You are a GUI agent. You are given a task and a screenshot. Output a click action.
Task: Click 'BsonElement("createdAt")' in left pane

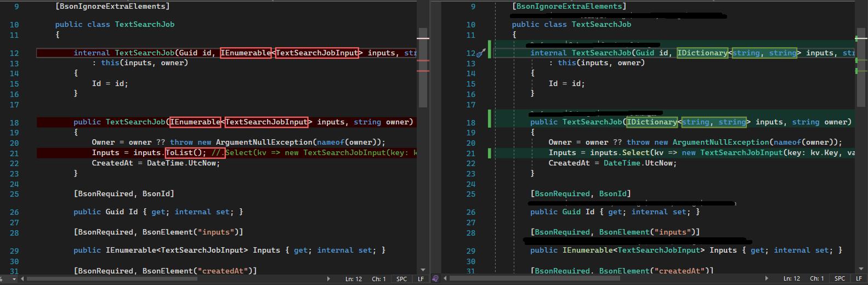197,271
